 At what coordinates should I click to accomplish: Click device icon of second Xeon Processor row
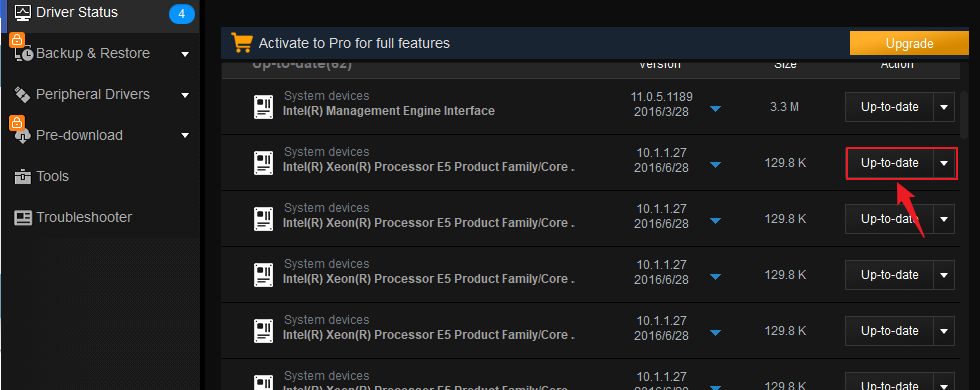point(264,219)
